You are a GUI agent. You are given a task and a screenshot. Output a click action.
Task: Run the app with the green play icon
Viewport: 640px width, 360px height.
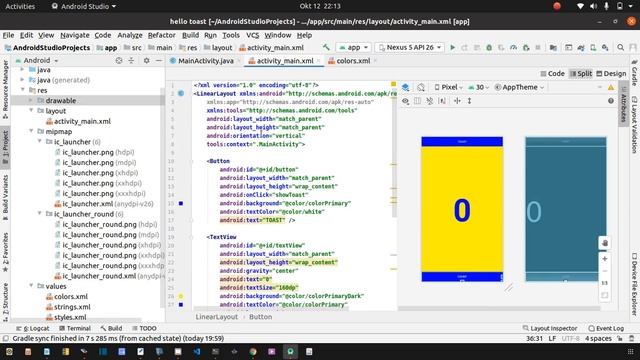pyautogui.click(x=452, y=48)
